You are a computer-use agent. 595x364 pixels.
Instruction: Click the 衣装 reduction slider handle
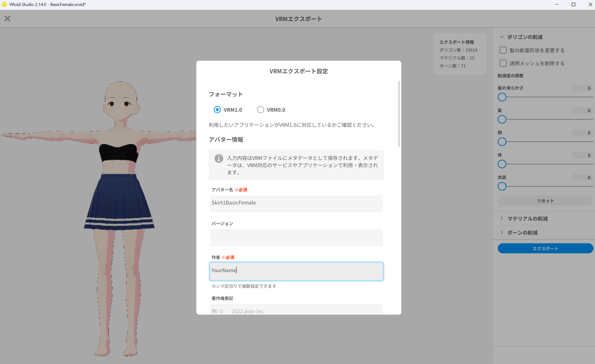pyautogui.click(x=502, y=186)
